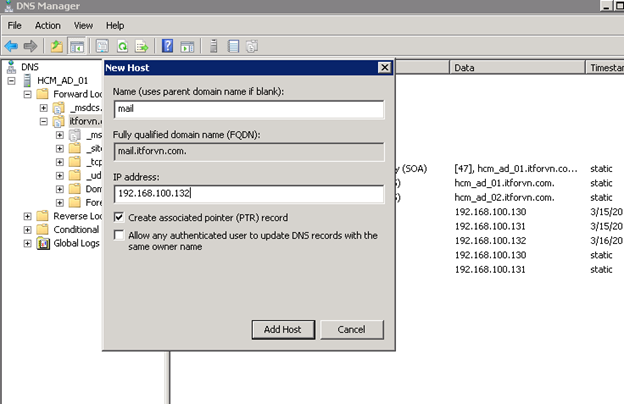Click the Up one level folder icon
The width and height of the screenshot is (624, 404).
point(58,46)
